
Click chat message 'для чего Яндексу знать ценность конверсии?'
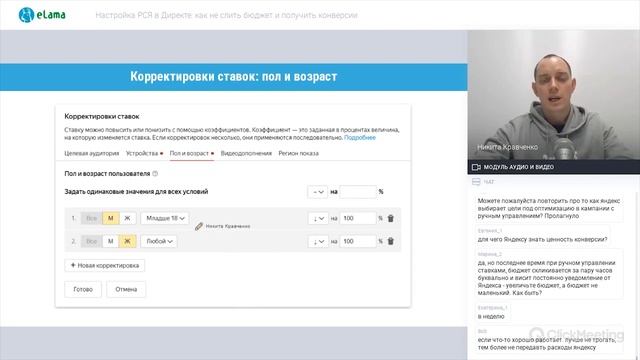pos(542,239)
